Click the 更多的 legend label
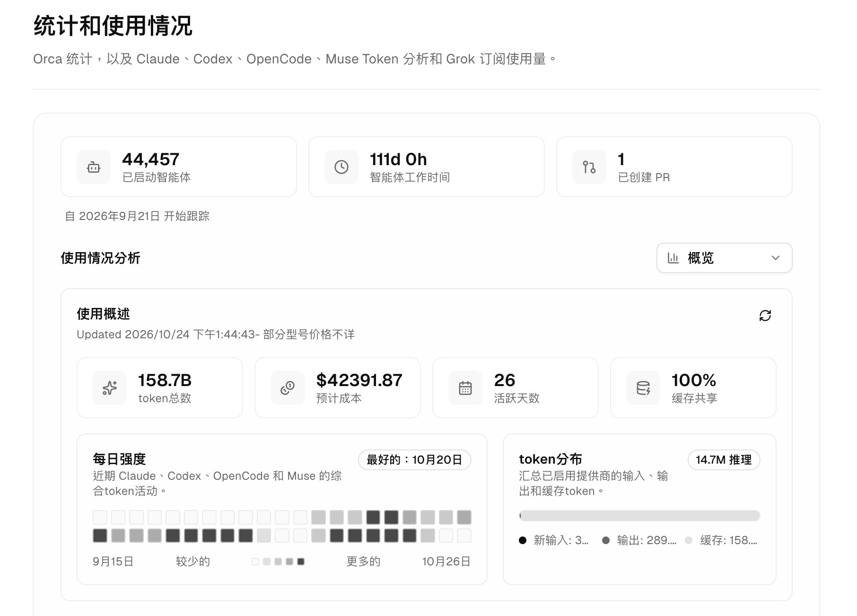Image resolution: width=857 pixels, height=616 pixels. 363,562
